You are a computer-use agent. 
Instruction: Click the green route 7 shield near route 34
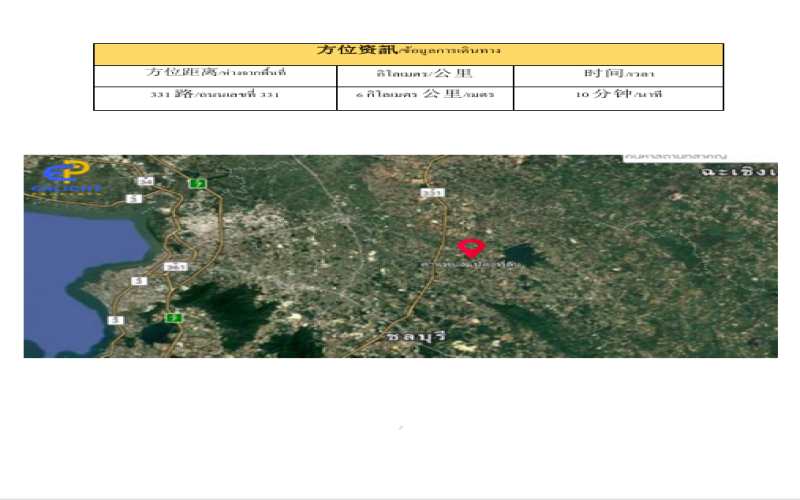coord(198,182)
